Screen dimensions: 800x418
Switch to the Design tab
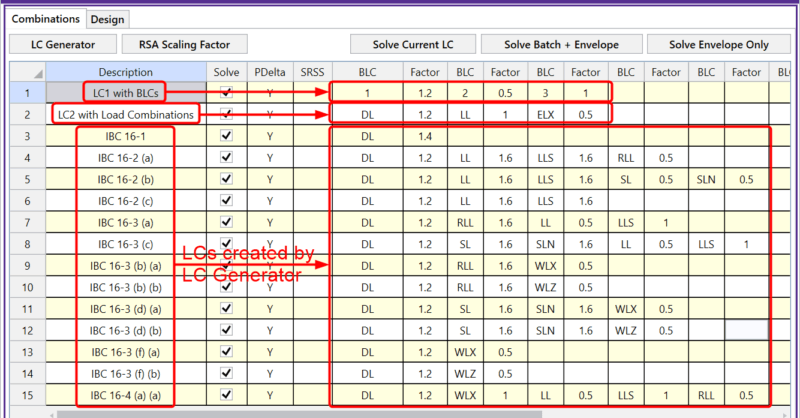pyautogui.click(x=106, y=19)
